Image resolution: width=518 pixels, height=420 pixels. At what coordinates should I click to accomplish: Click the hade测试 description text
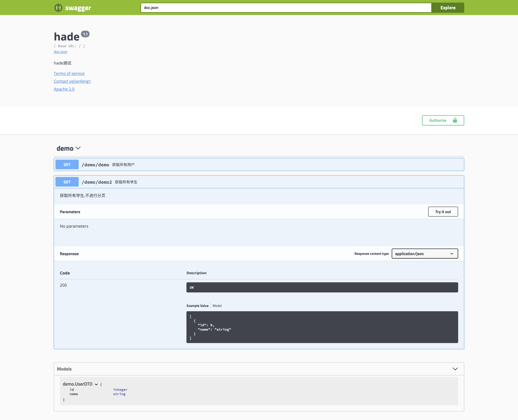[63, 63]
